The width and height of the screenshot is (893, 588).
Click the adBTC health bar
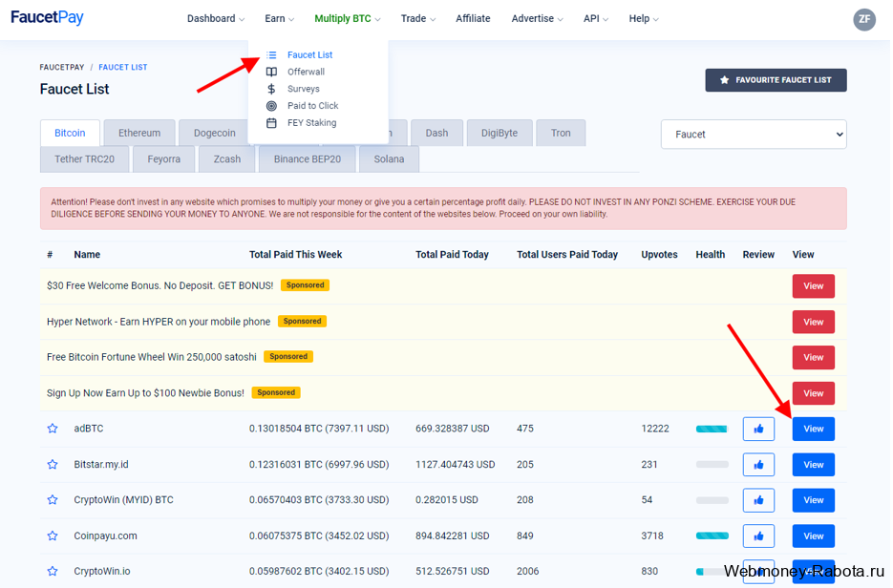coord(712,429)
